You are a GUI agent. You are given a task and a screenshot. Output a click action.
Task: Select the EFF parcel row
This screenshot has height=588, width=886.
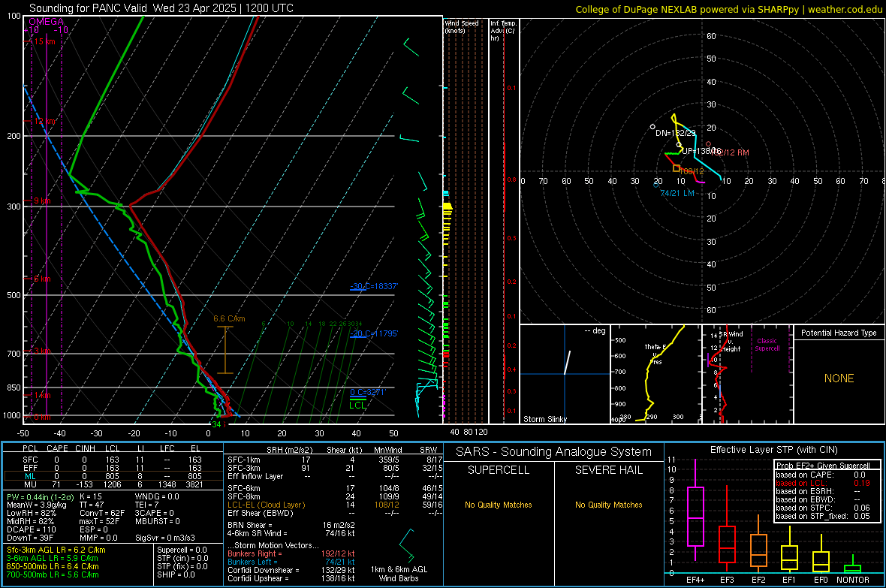point(113,468)
